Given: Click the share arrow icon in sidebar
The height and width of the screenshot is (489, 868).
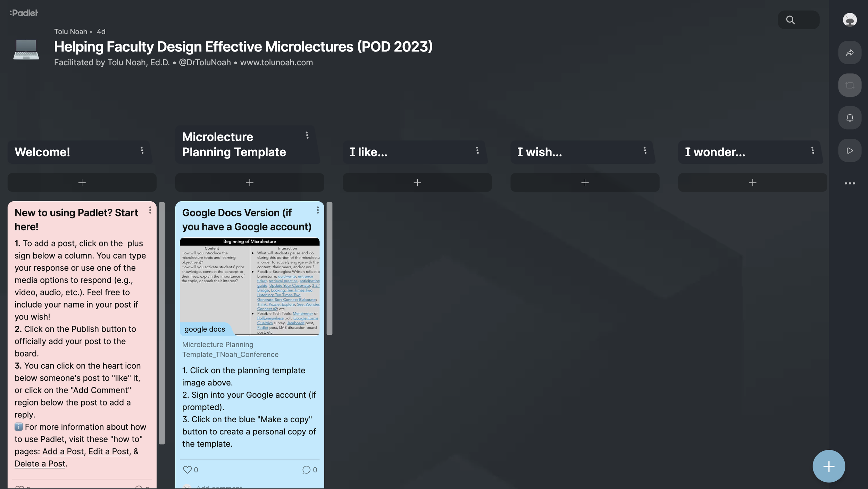Looking at the screenshot, I should point(849,53).
